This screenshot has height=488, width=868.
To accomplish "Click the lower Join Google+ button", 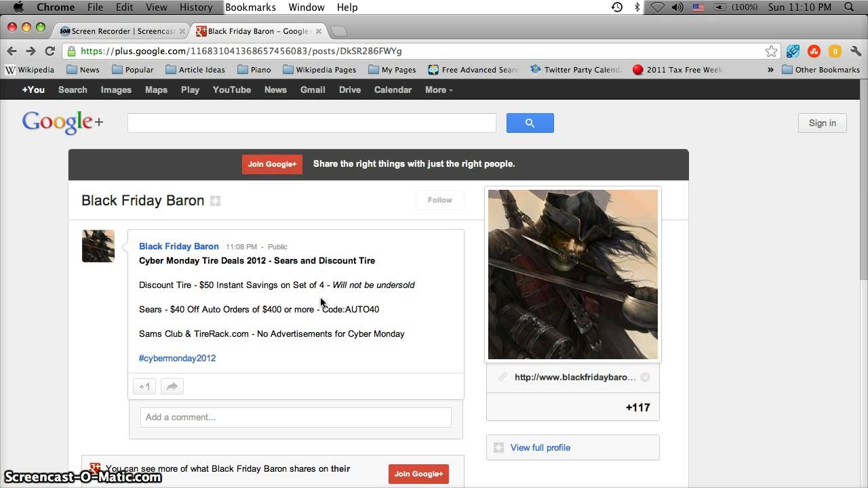I will [x=418, y=474].
